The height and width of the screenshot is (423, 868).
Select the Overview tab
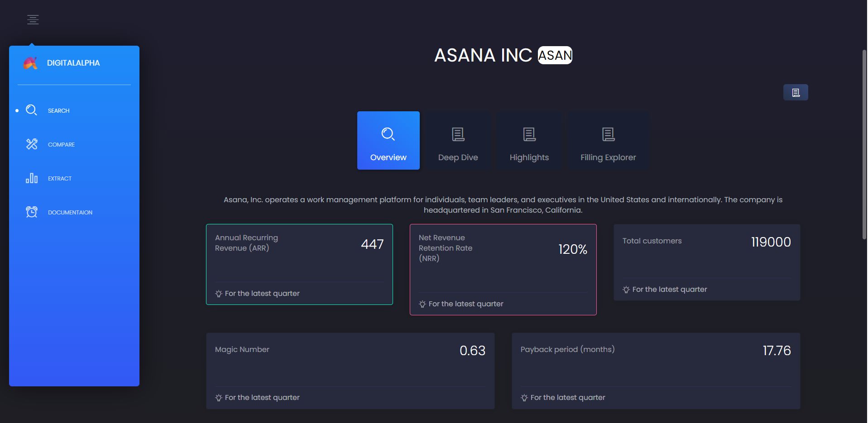[x=388, y=140]
